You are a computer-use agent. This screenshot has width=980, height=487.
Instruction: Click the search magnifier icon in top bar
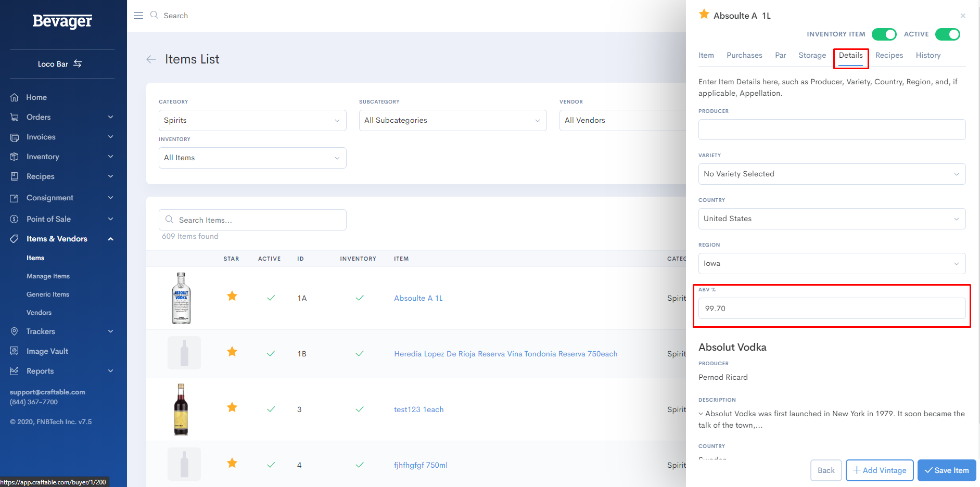click(154, 15)
